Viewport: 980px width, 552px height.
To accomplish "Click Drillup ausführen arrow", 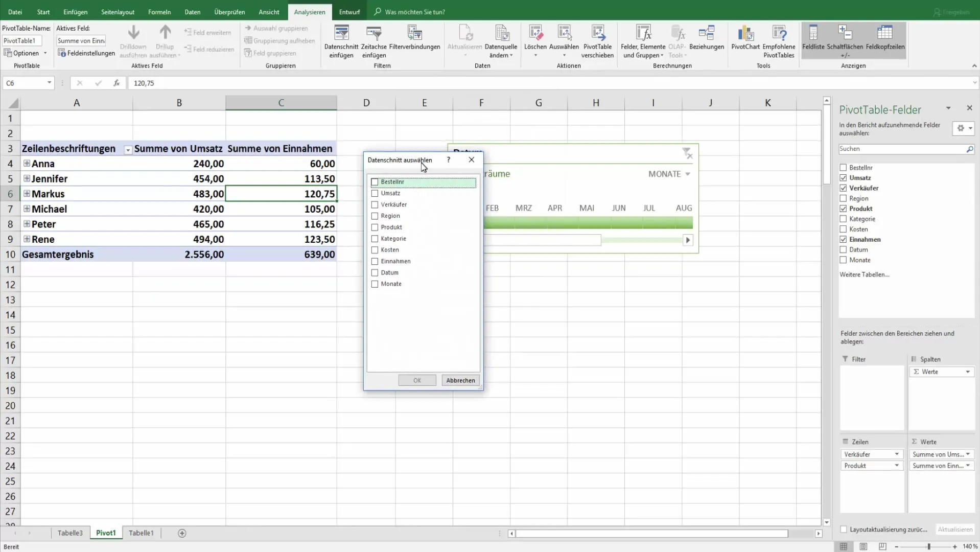I will 165,33.
